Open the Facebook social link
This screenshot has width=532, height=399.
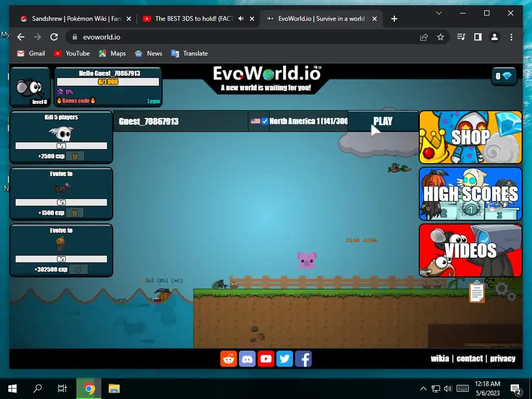point(303,358)
